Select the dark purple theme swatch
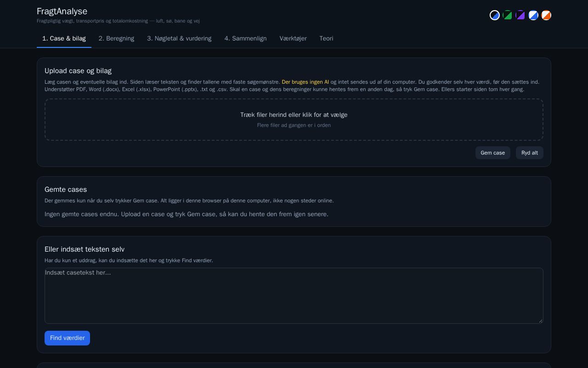588x368 pixels. click(x=520, y=15)
